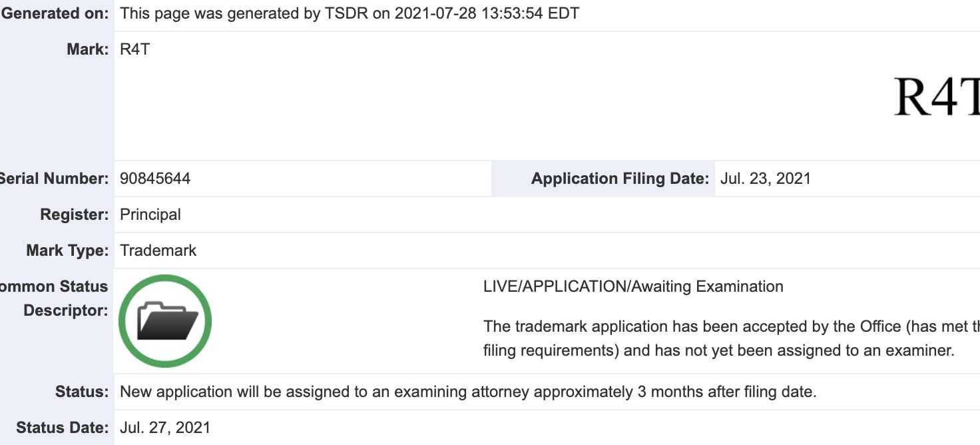Click the Status label
Screen dimensions: 980x445
82,392
